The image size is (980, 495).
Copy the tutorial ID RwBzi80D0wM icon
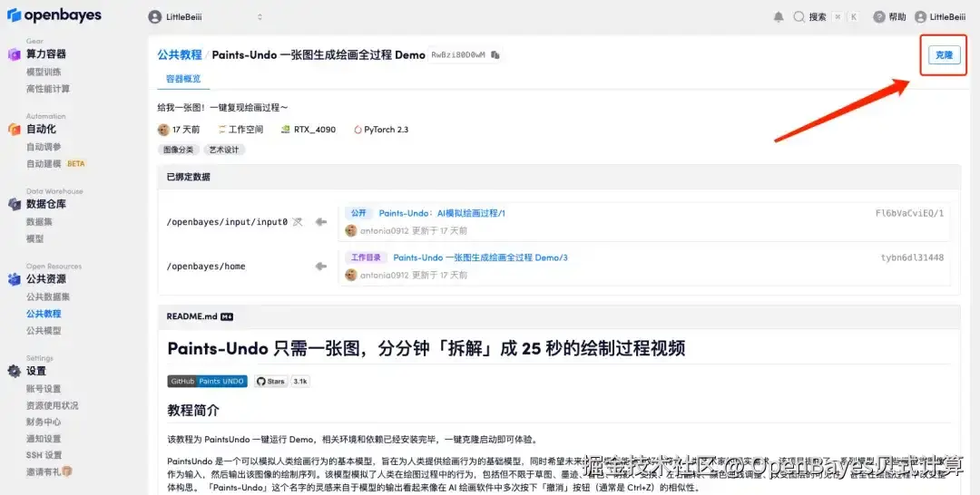tap(495, 55)
